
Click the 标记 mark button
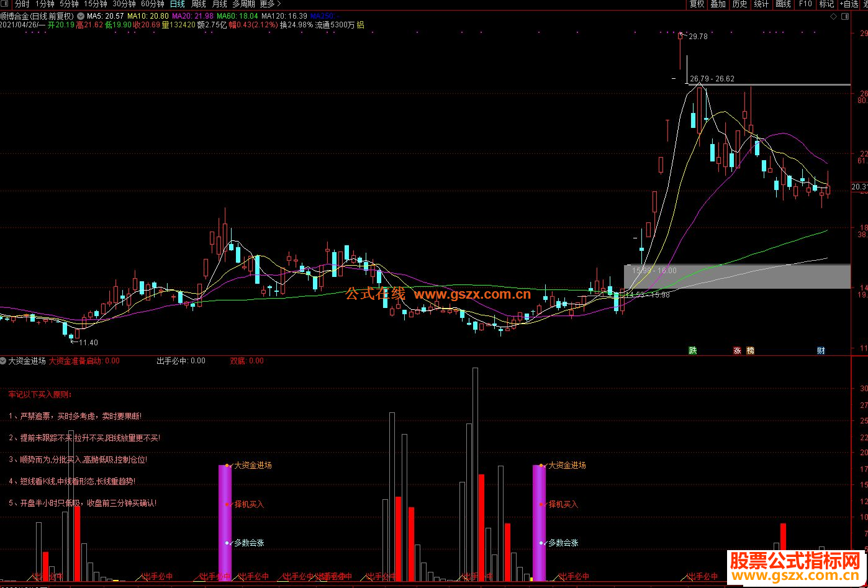coord(826,4)
